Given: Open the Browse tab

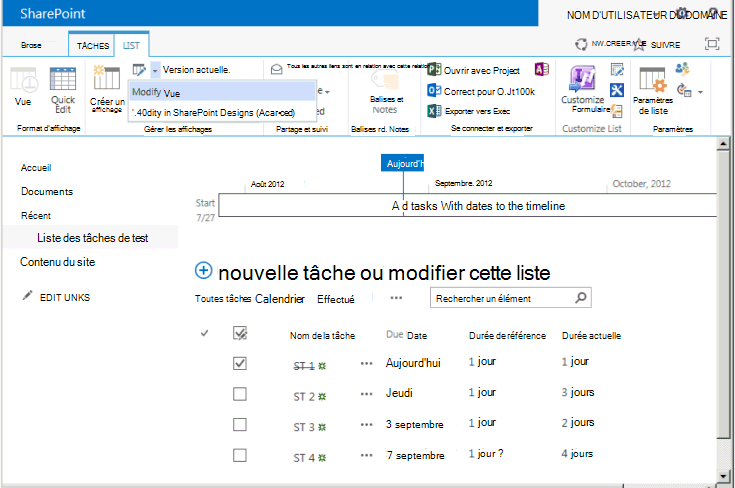Looking at the screenshot, I should pos(31,45).
